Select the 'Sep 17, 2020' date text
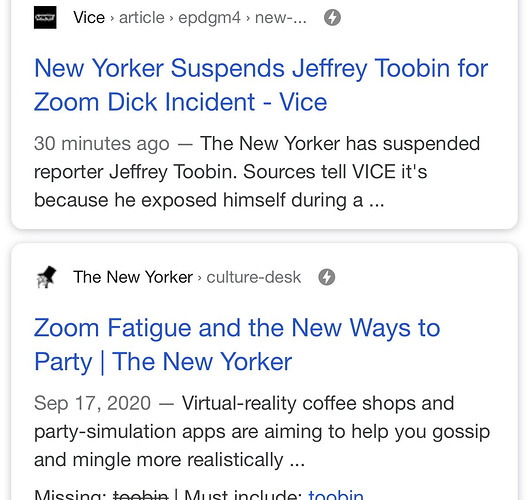This screenshot has width=529, height=500. tap(92, 403)
